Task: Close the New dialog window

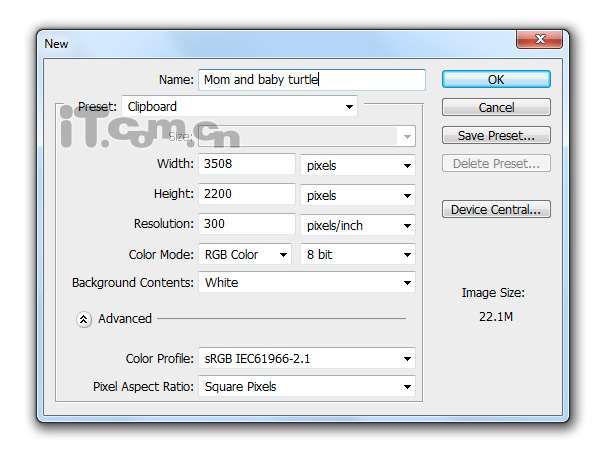Action: [x=539, y=40]
